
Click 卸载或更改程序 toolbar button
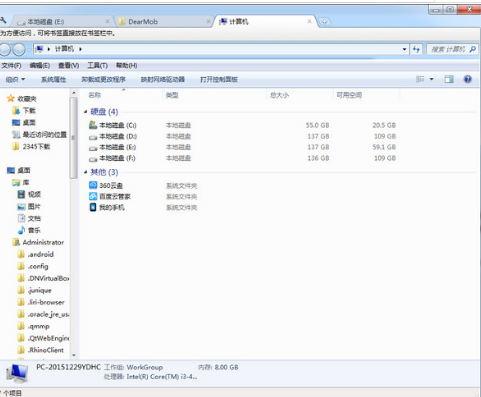point(103,79)
